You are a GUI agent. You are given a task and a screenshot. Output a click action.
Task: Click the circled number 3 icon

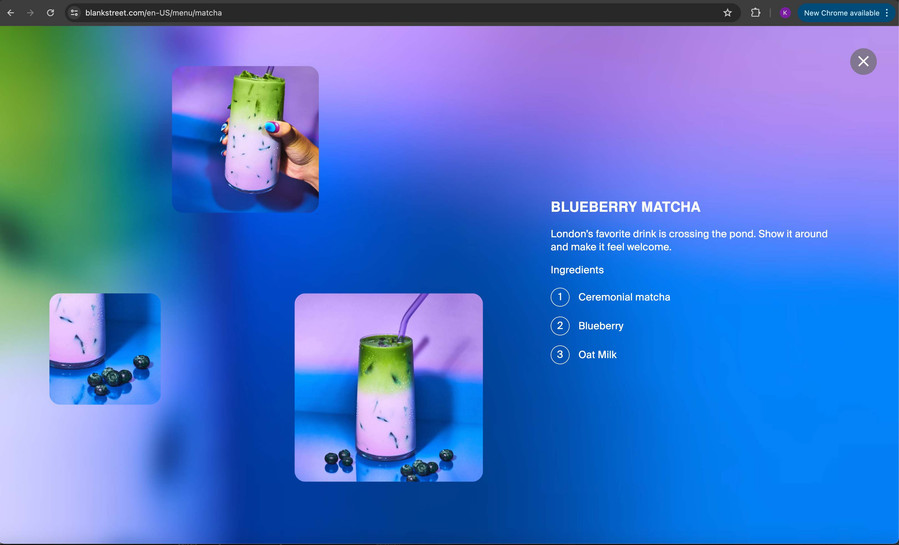click(560, 354)
